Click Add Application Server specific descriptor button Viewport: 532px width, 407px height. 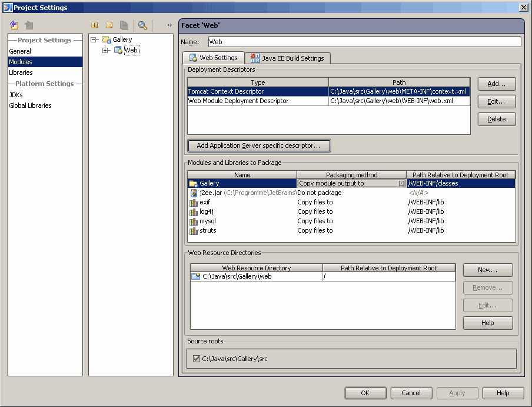click(259, 145)
